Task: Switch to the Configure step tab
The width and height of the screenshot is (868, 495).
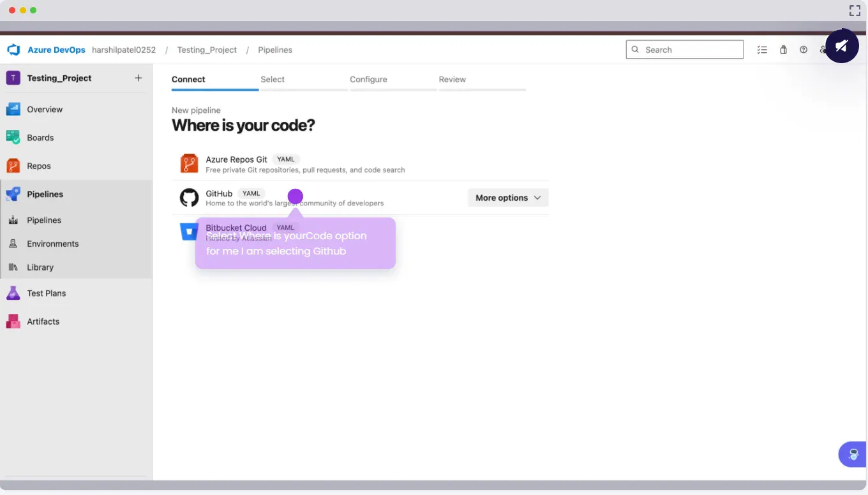Action: (368, 80)
